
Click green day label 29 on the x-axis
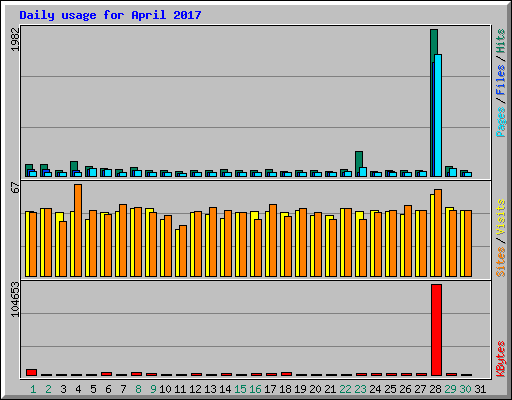tap(450, 389)
